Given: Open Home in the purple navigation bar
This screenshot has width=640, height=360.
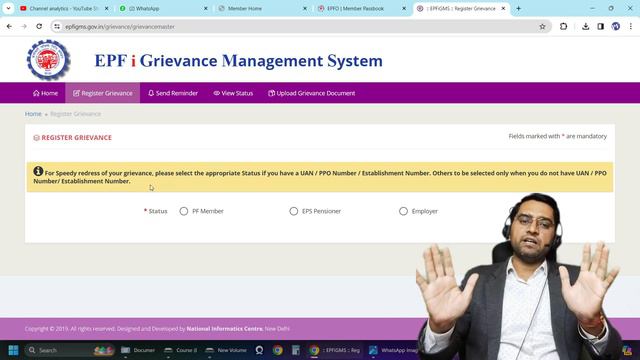Looking at the screenshot, I should pyautogui.click(x=45, y=93).
